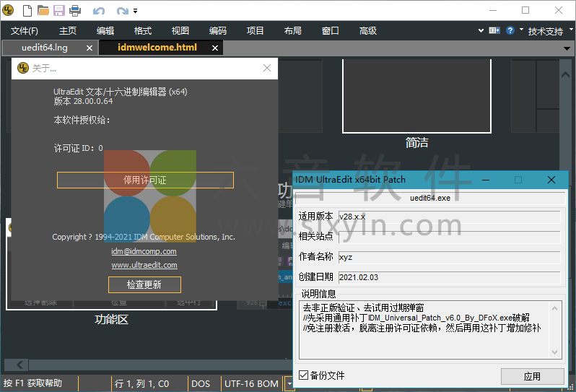Viewport: 576px width, 392px height.
Task: Click up arrow of welcome page vertical scrollbar
Action: (x=565, y=75)
